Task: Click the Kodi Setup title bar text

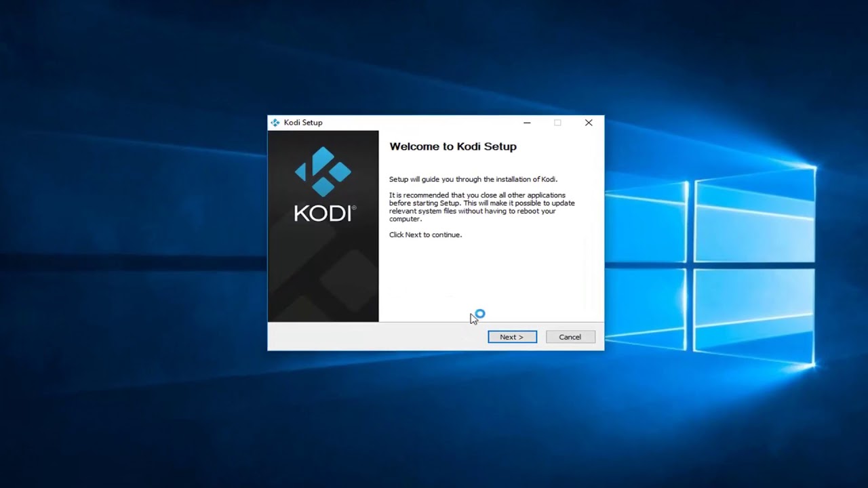Action: click(x=303, y=123)
